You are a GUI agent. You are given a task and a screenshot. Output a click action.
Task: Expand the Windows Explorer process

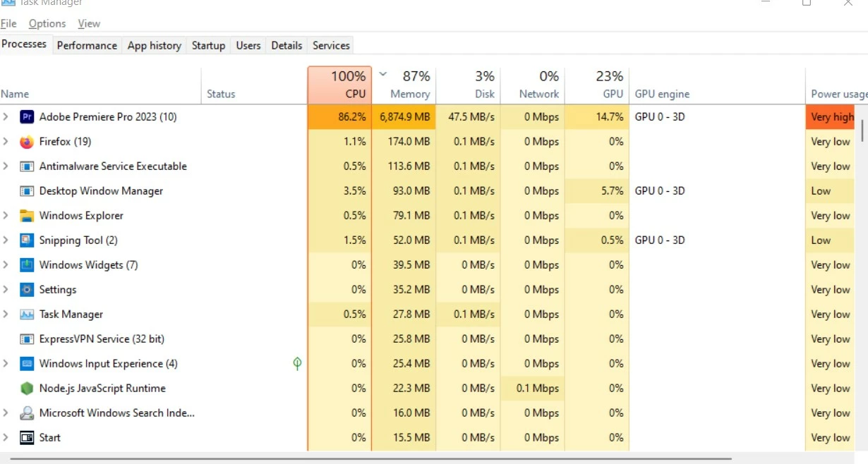pos(6,216)
